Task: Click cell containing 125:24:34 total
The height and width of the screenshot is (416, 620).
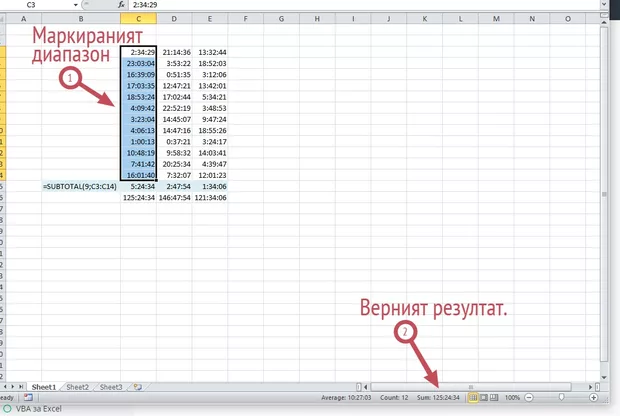Action: pos(138,197)
